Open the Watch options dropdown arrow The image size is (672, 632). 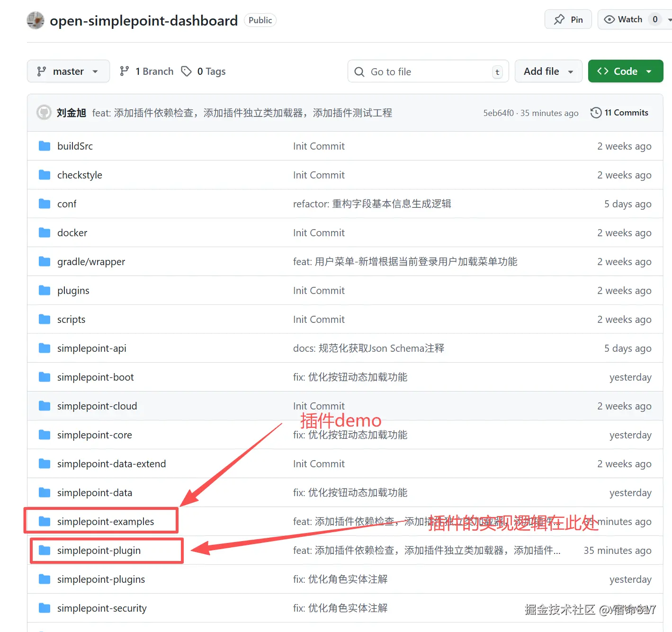coord(669,20)
